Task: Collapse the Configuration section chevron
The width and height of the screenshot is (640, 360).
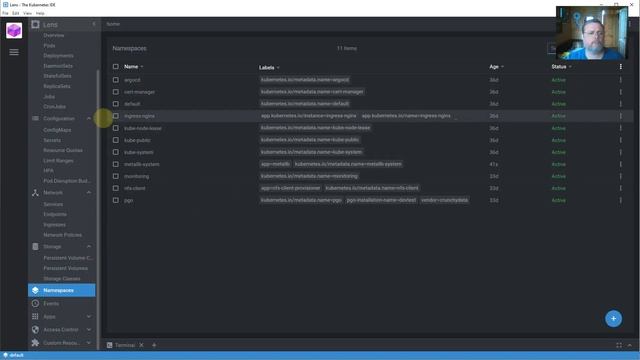Action: [89, 118]
